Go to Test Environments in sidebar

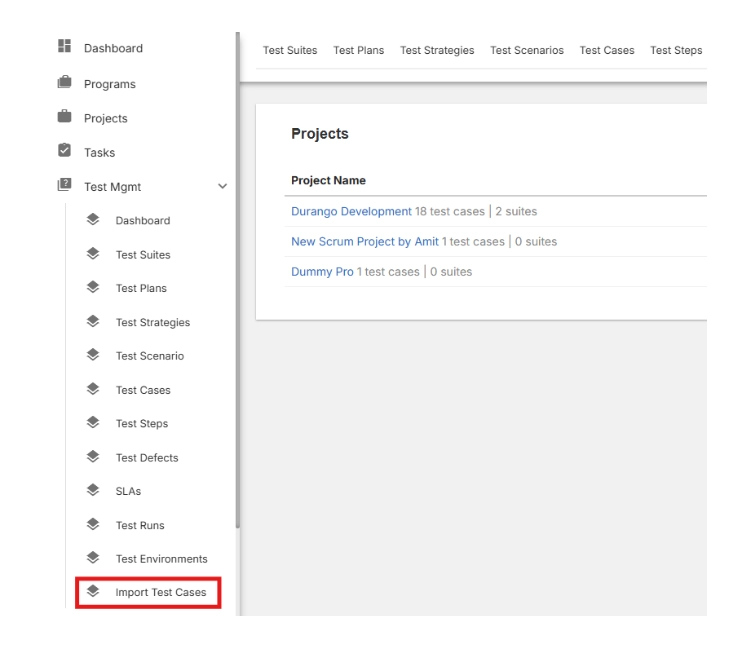point(161,559)
